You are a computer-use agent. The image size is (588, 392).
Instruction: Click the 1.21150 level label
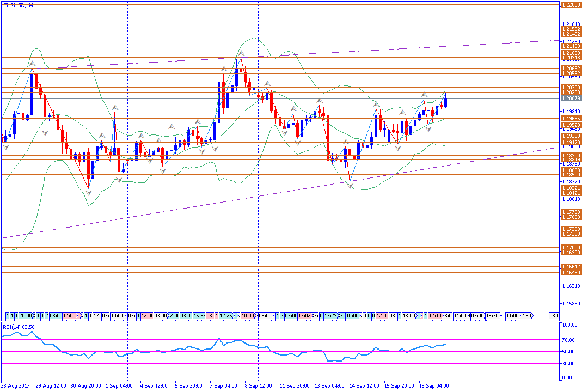[x=571, y=46]
